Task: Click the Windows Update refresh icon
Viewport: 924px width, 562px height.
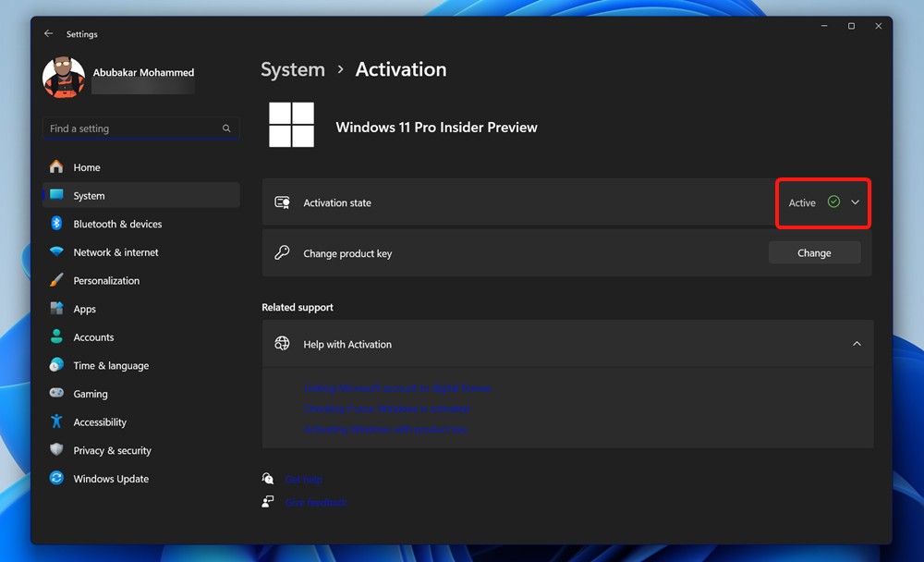Action: tap(56, 478)
